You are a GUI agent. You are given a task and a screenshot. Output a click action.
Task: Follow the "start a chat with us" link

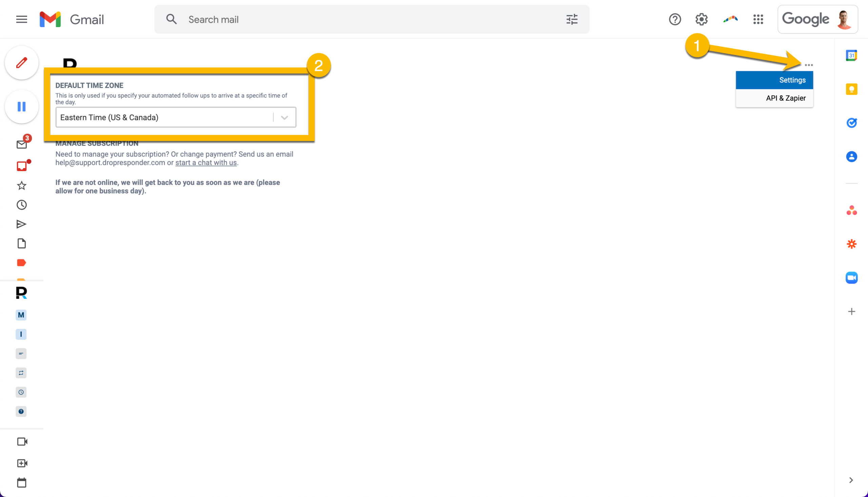(206, 163)
